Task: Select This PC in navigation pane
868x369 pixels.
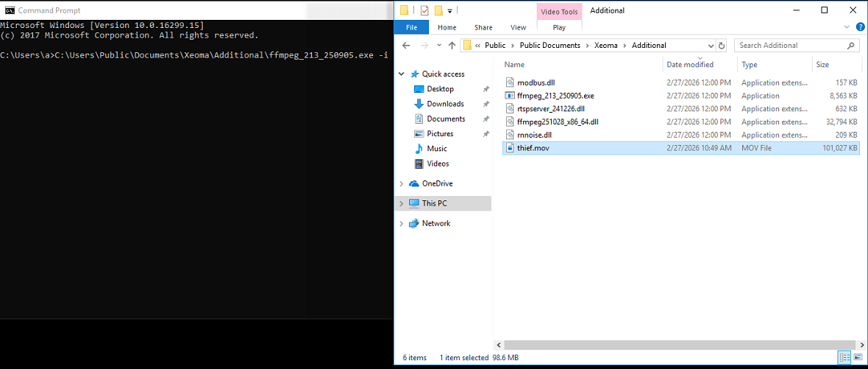Action: click(x=434, y=203)
